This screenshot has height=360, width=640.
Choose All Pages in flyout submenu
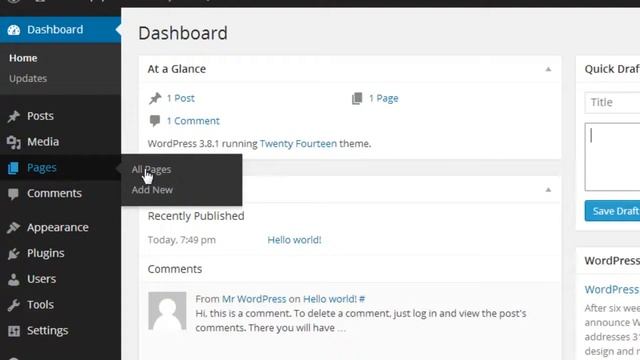point(151,169)
